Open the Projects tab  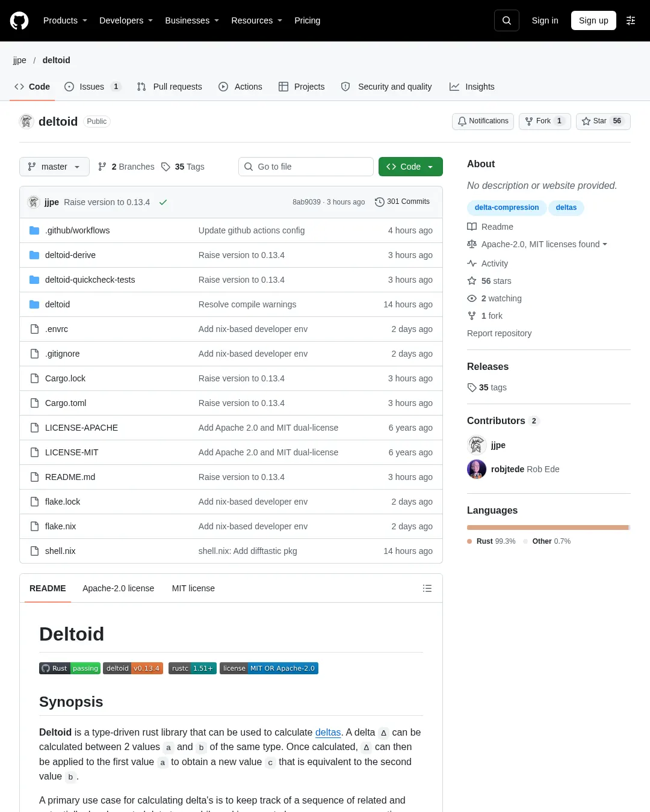[x=302, y=87]
